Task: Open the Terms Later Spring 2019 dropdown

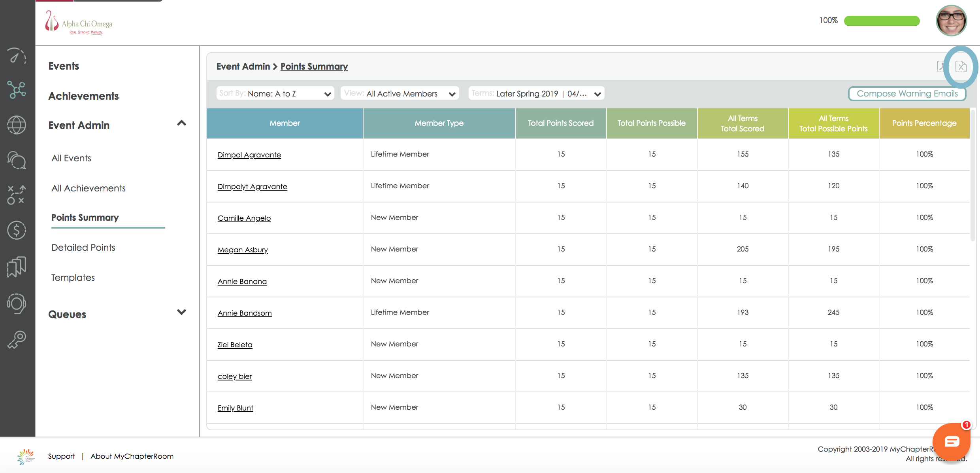Action: tap(536, 94)
